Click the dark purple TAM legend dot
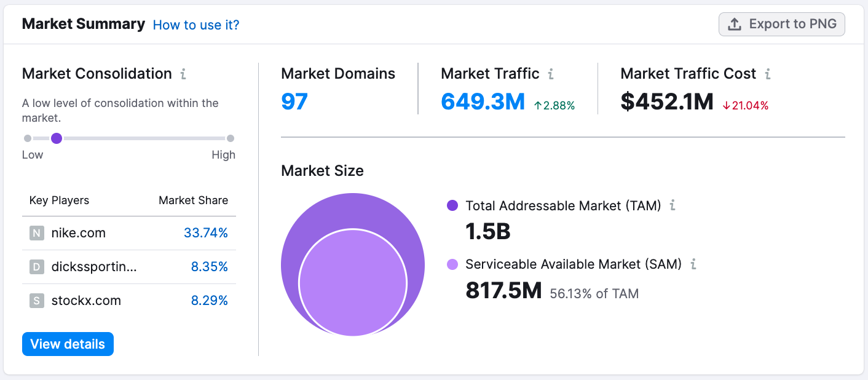 pyautogui.click(x=452, y=205)
